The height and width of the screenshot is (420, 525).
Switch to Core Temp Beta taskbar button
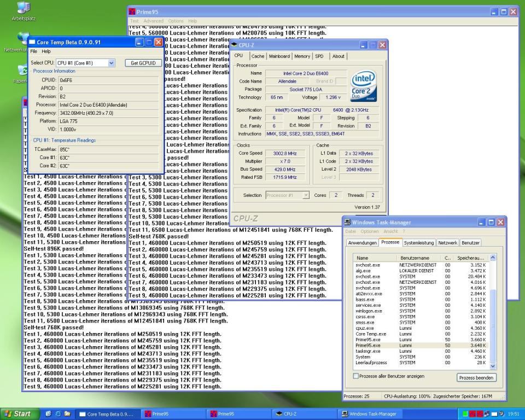[108, 415]
